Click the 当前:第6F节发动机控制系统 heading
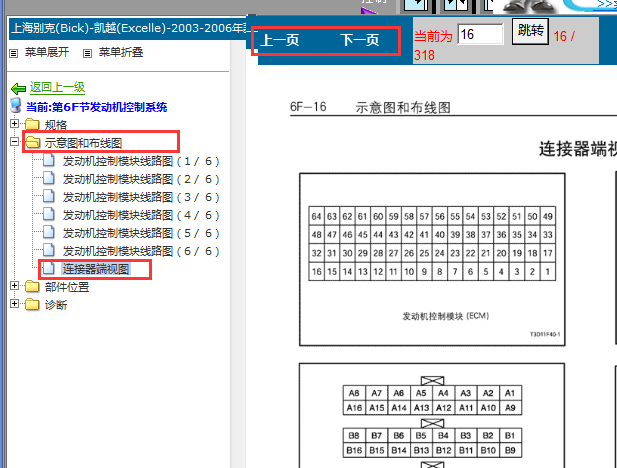Image resolution: width=617 pixels, height=468 pixels. click(97, 107)
